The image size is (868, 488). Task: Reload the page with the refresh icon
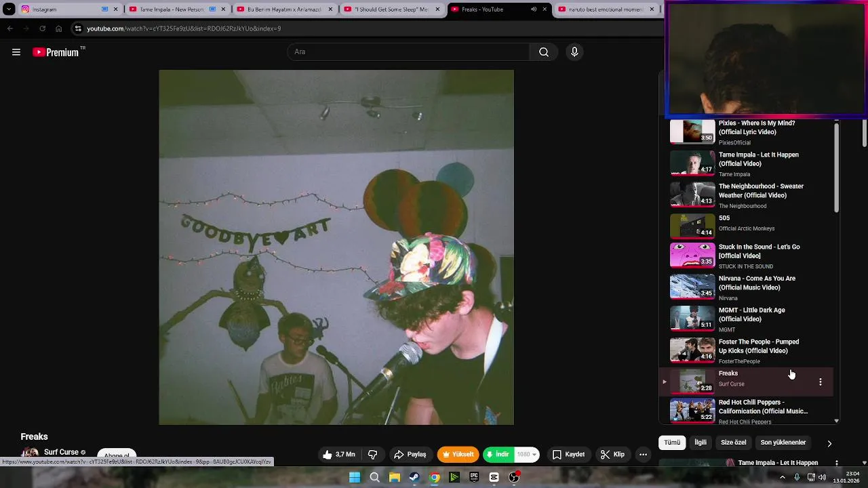pos(42,28)
